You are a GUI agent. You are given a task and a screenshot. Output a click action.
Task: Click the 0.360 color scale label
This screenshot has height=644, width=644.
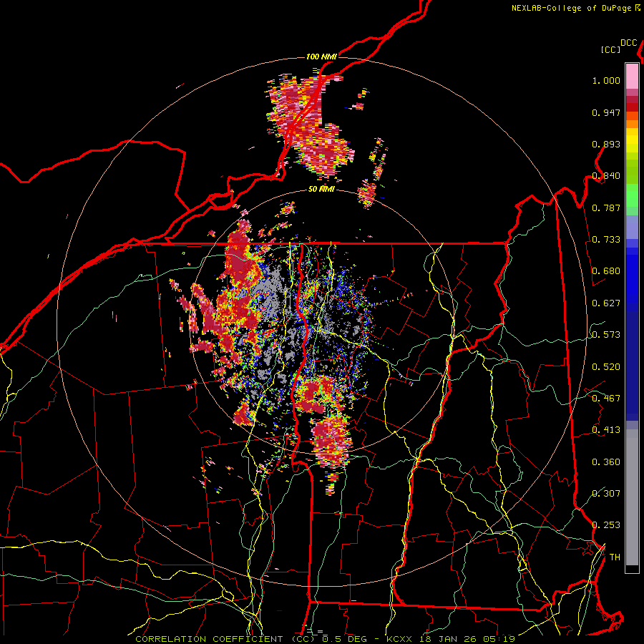coord(606,462)
